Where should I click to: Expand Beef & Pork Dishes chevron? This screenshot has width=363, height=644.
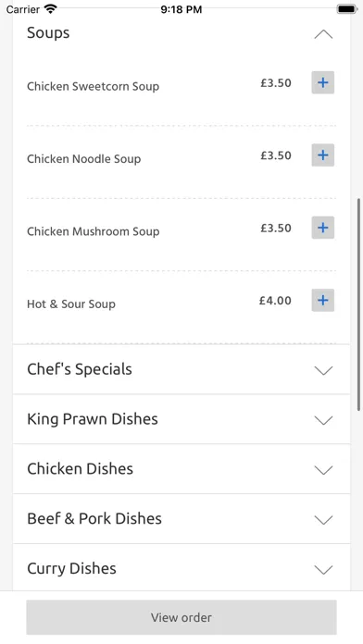pyautogui.click(x=323, y=520)
